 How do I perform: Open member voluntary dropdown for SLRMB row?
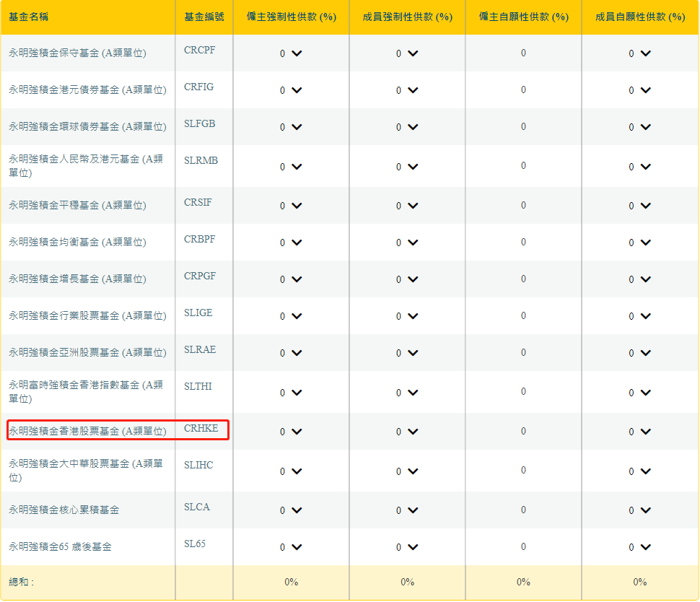(639, 167)
